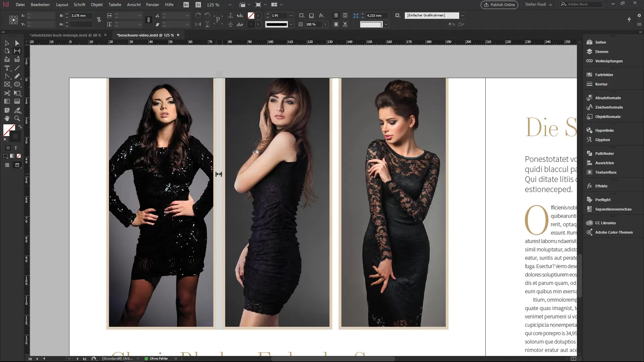Select the Note tool
Image resolution: width=644 pixels, height=362 pixels.
coord(7,110)
